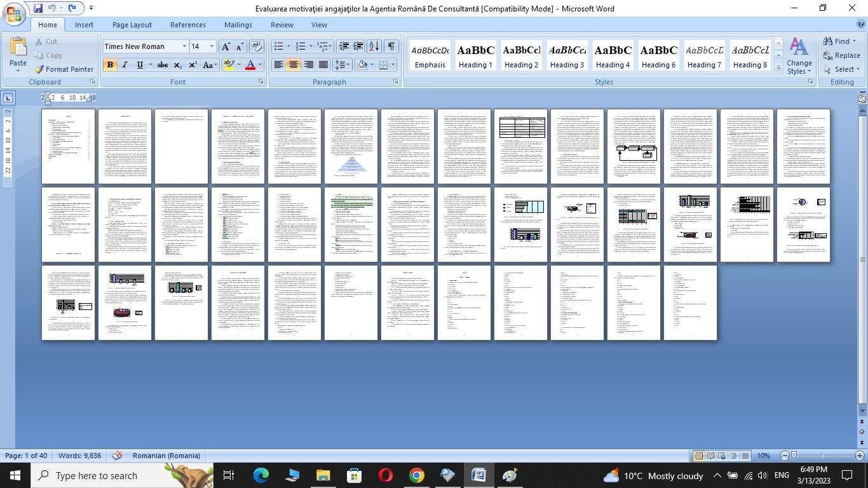Screen dimensions: 868x488
Task: Apply the Heading 1 style
Action: tap(476, 56)
